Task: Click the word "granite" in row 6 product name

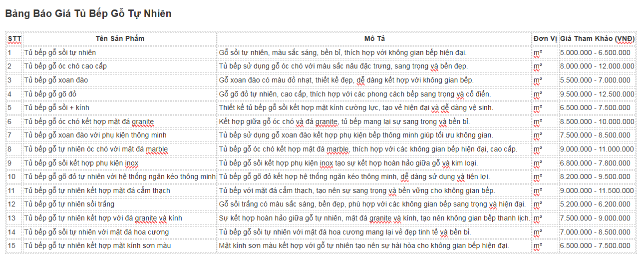Action: pyautogui.click(x=141, y=121)
